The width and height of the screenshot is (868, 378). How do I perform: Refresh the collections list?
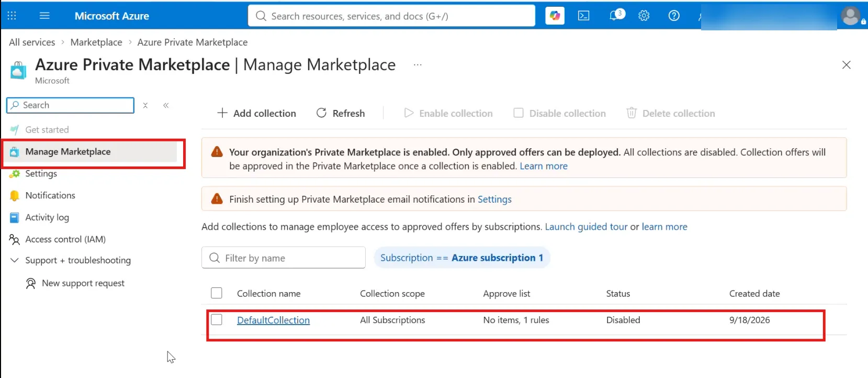[x=341, y=113]
